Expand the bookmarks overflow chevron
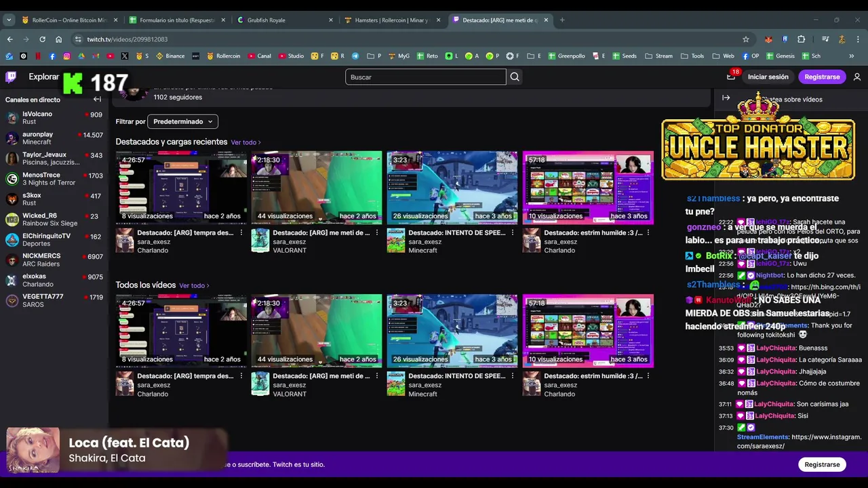This screenshot has height=488, width=868. (x=852, y=56)
